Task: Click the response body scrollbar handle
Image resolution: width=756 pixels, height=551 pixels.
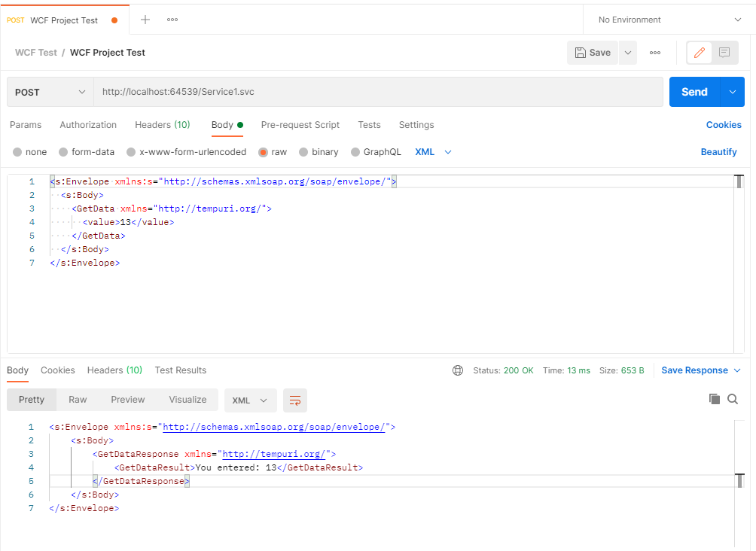Action: 739,480
